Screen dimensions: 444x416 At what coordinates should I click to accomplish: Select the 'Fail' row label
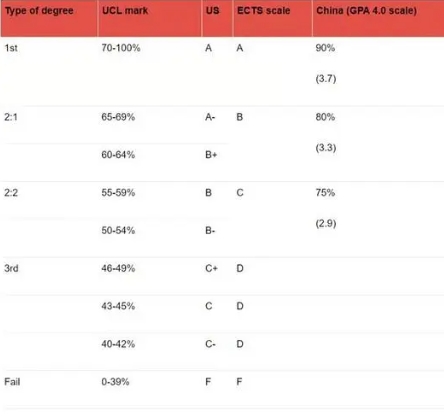tap(12, 382)
